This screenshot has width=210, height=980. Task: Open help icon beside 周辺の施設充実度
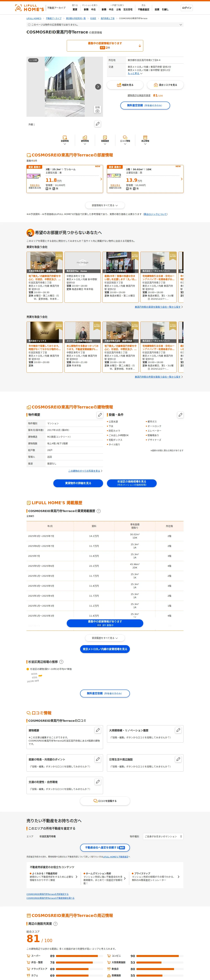coord(55,924)
